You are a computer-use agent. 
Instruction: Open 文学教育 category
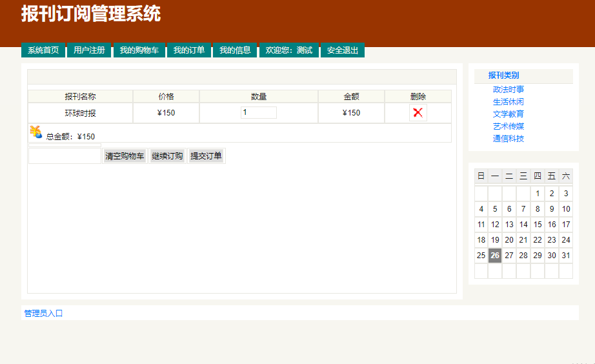[x=508, y=114]
